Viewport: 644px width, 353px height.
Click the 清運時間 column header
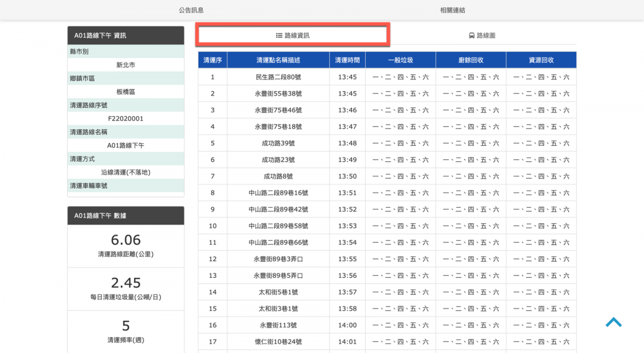(x=347, y=60)
